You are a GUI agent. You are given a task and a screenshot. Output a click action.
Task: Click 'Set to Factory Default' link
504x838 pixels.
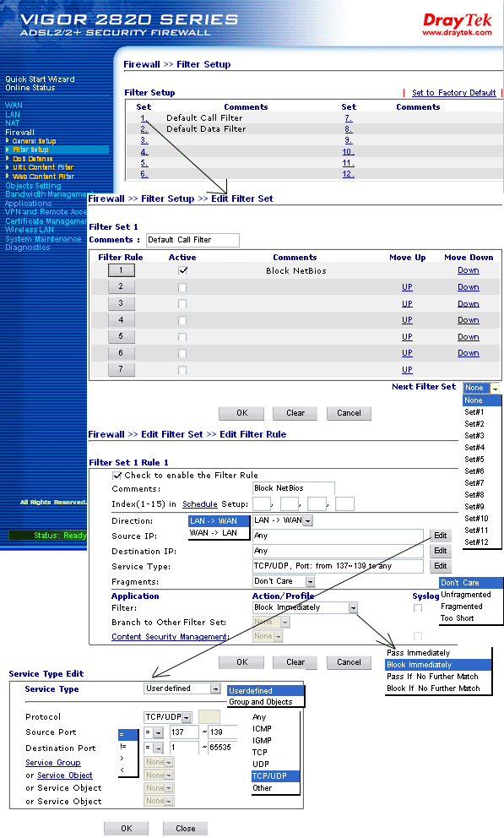[454, 92]
